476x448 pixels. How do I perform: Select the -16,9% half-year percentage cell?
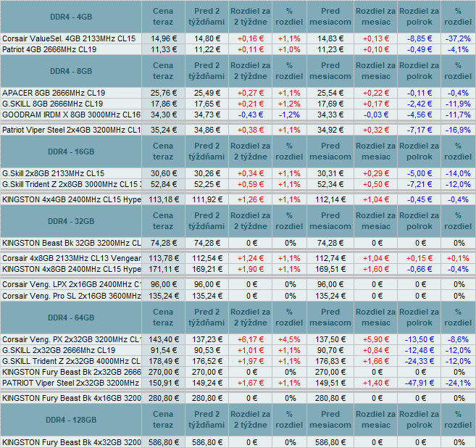point(458,130)
